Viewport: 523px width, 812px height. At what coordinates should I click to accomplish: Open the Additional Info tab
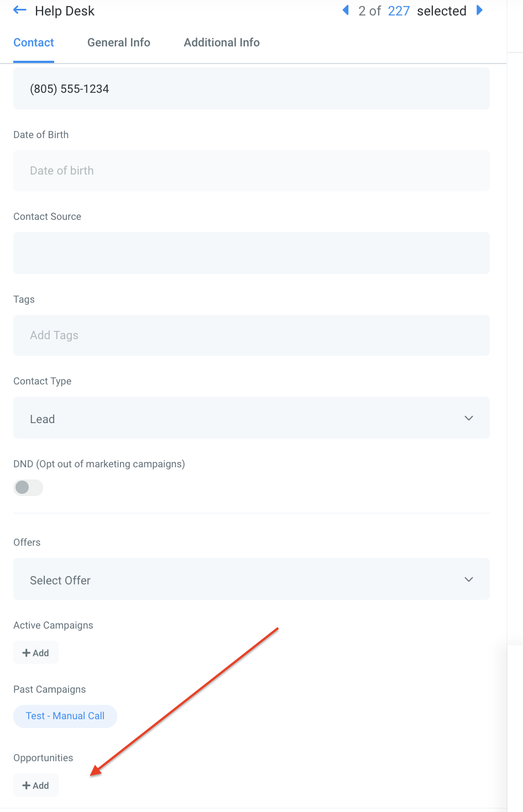[222, 43]
